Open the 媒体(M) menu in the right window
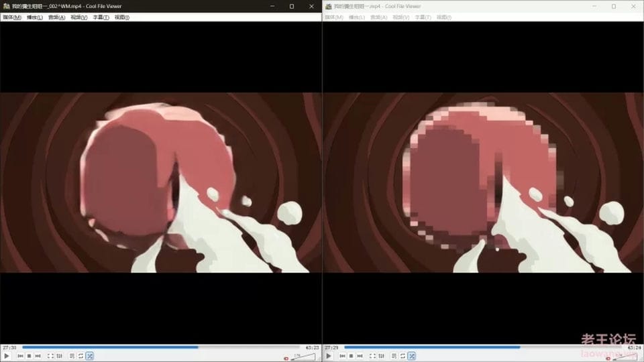Image resolution: width=644 pixels, height=362 pixels. pyautogui.click(x=334, y=17)
